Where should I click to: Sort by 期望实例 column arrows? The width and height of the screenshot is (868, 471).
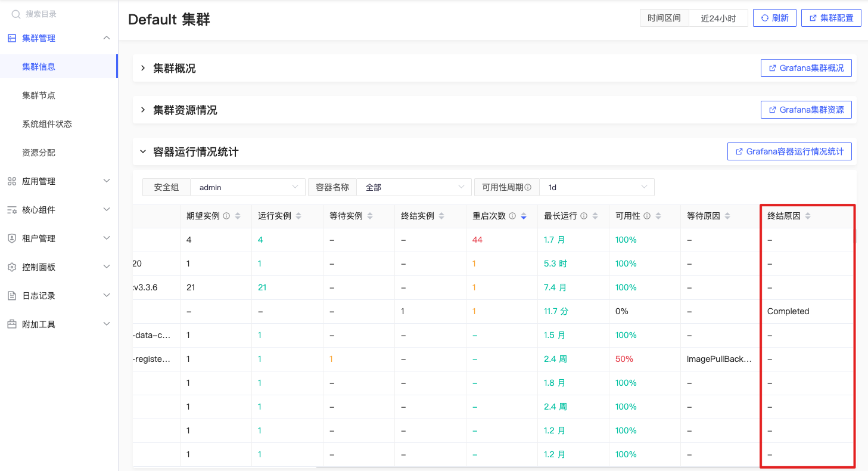pos(238,216)
